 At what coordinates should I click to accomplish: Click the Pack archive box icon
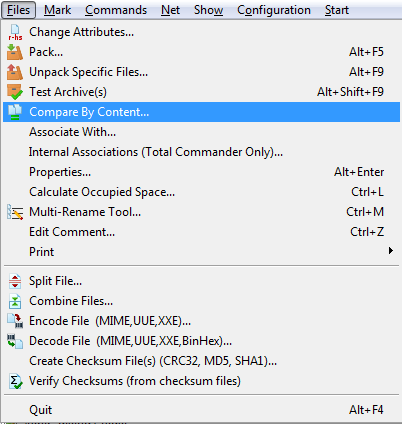(15, 52)
